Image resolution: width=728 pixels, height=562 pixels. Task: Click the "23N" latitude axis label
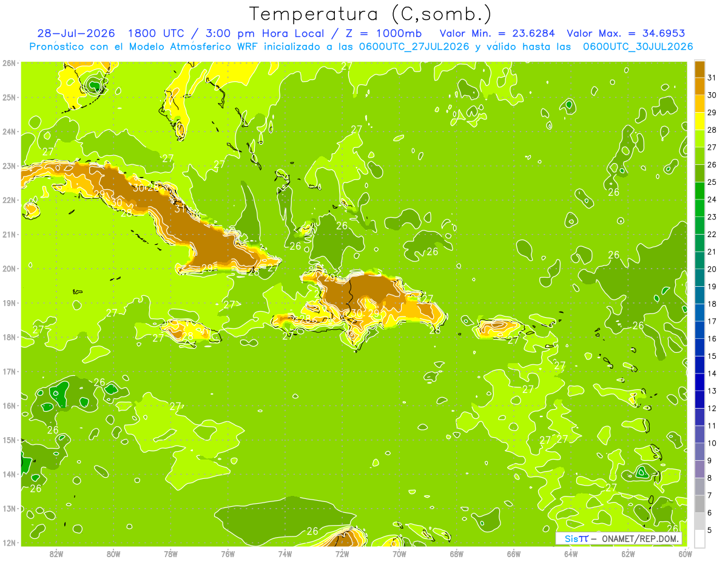pos(9,166)
